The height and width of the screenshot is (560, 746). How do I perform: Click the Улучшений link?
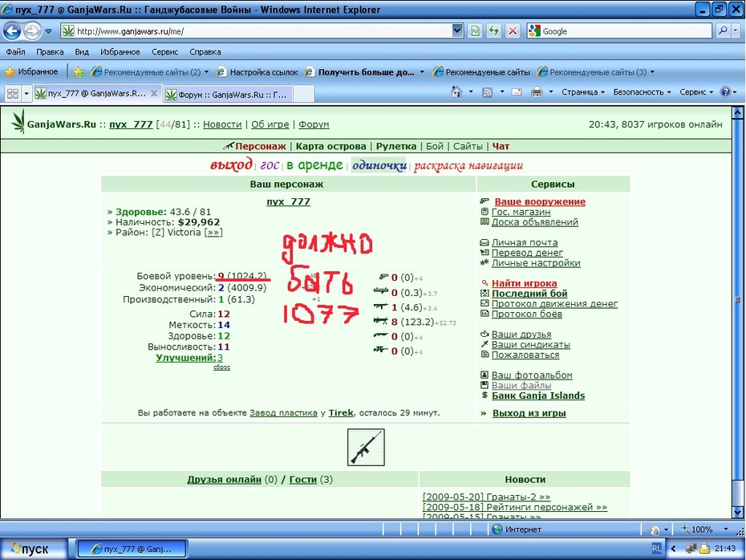pyautogui.click(x=185, y=358)
